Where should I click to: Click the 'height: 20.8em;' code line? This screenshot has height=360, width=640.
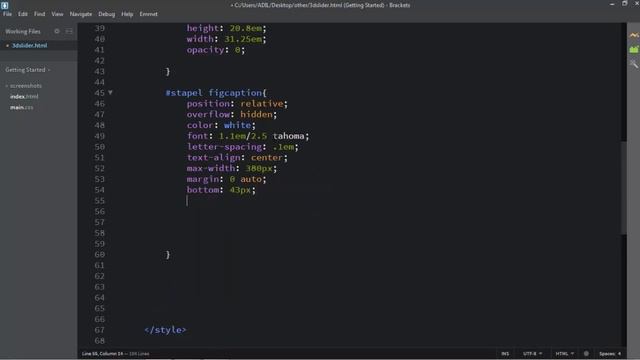point(227,28)
